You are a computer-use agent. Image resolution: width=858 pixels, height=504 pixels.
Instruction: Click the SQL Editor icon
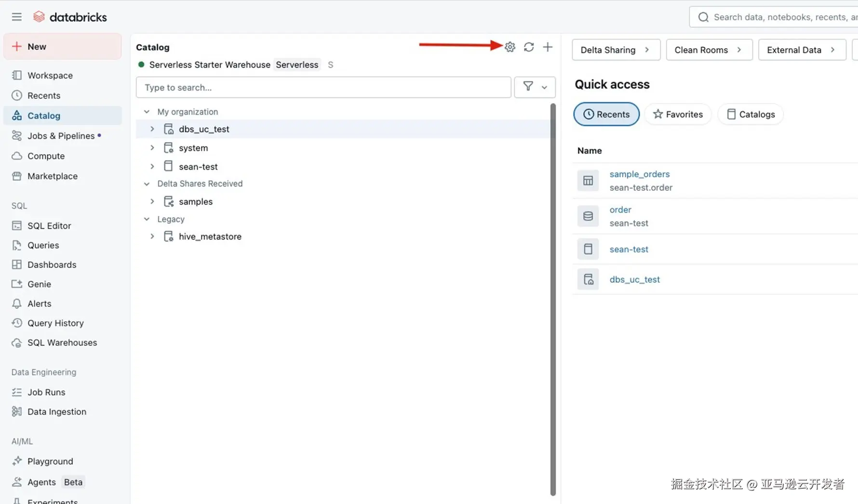(17, 225)
